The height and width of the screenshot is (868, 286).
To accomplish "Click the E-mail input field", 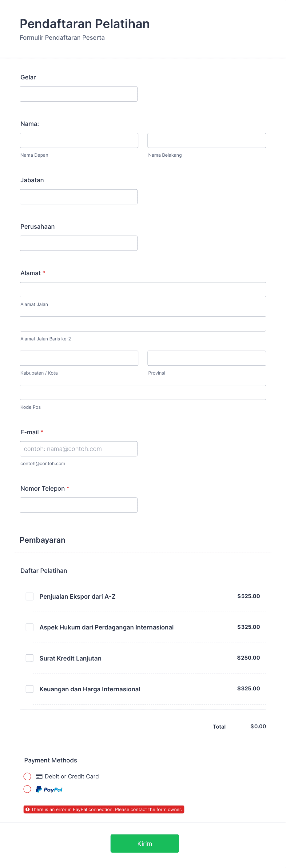I will coord(79,449).
